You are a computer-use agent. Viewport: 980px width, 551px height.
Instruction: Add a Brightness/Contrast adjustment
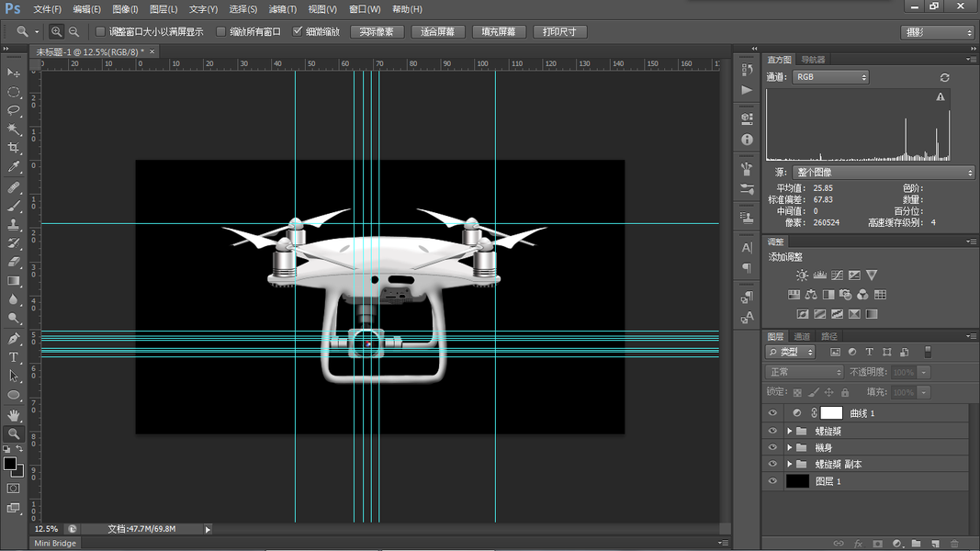pyautogui.click(x=802, y=275)
